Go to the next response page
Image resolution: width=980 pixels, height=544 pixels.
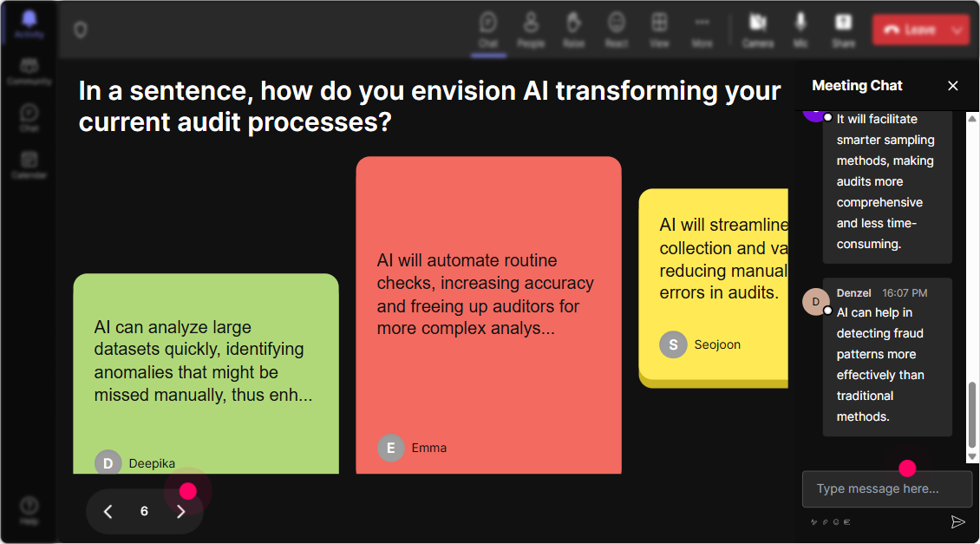pos(180,512)
